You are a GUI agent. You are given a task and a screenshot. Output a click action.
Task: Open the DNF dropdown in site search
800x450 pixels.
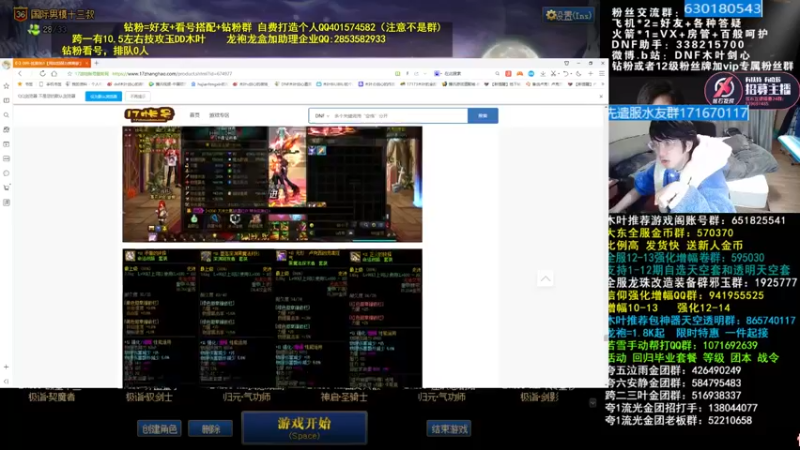pos(322,116)
